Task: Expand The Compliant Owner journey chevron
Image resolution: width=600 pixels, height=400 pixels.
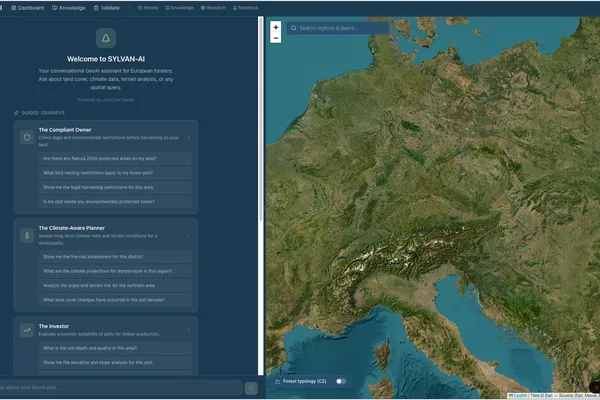Action: pyautogui.click(x=189, y=137)
